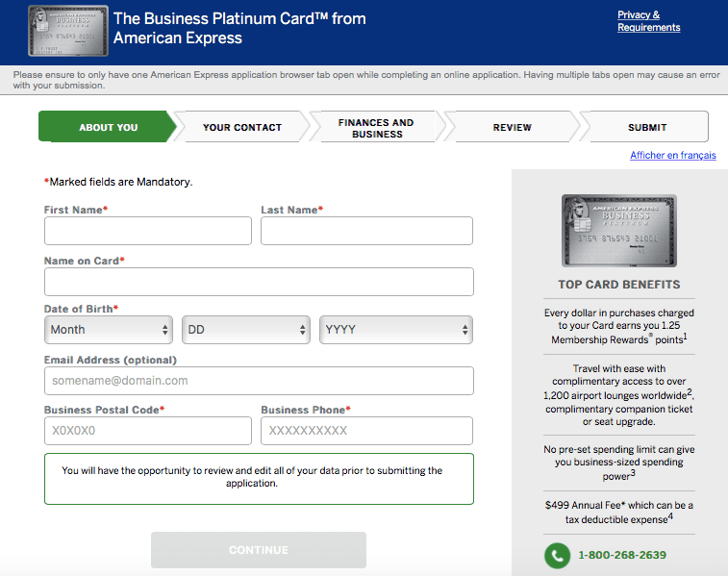Click the green phone icon
The image size is (728, 576).
click(557, 555)
